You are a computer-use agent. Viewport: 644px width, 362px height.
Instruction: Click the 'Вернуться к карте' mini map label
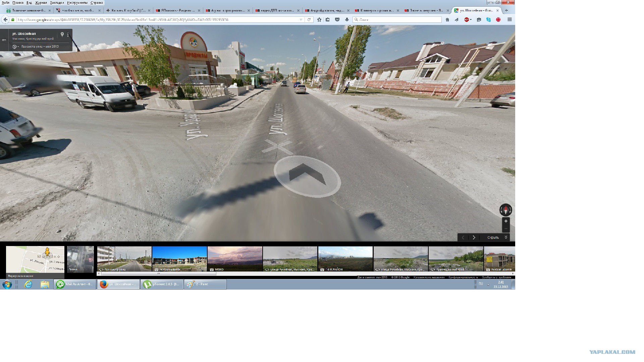(20, 276)
